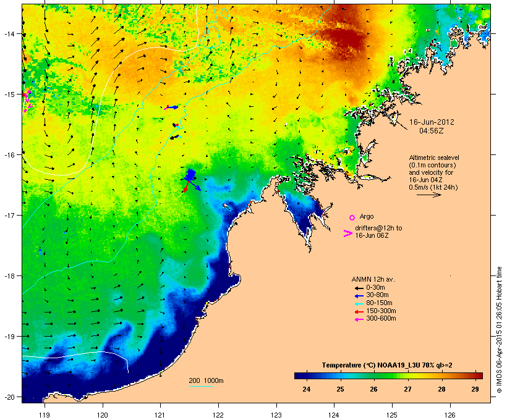Click the latitude axis label -19

[x=10, y=337]
